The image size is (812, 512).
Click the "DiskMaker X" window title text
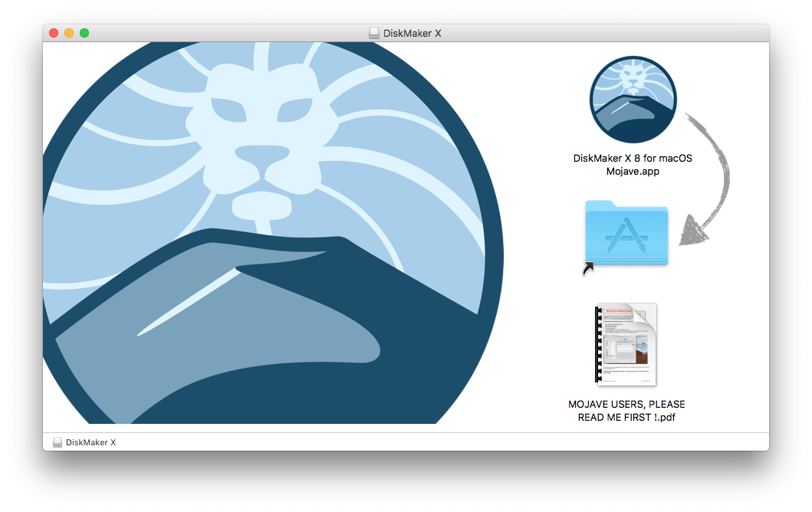click(x=412, y=33)
